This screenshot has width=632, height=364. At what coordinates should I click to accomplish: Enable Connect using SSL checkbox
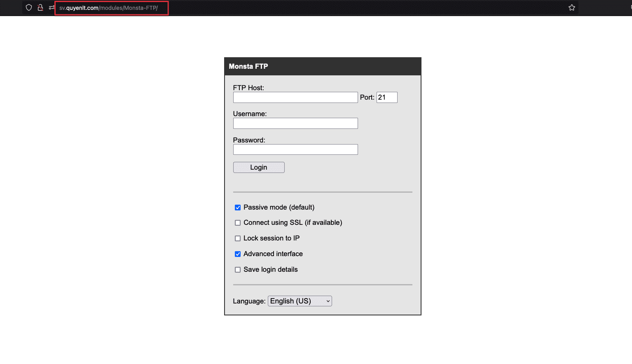pos(238,223)
